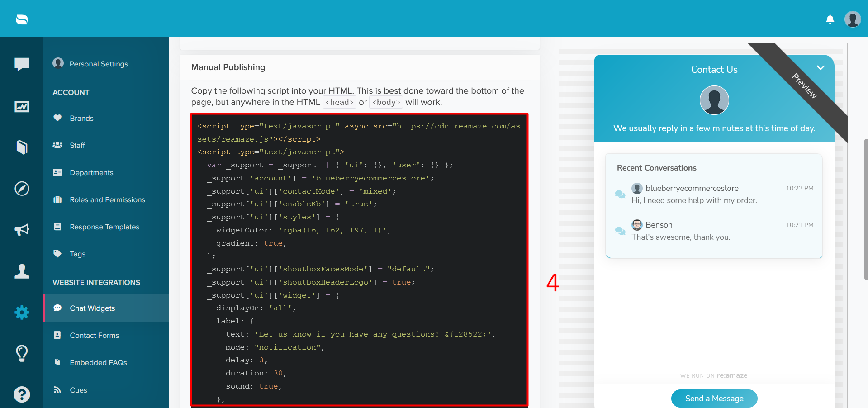Go to Roles and Permissions
This screenshot has width=868, height=408.
[x=107, y=199]
